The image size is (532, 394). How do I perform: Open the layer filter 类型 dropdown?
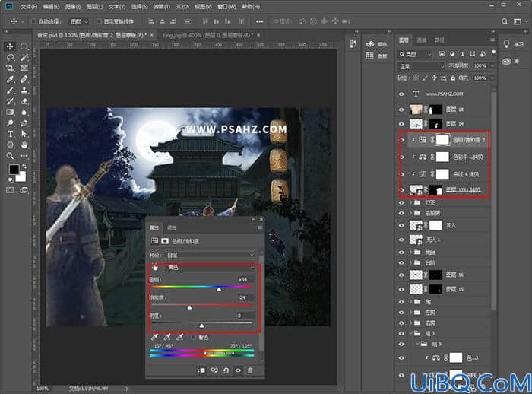415,54
